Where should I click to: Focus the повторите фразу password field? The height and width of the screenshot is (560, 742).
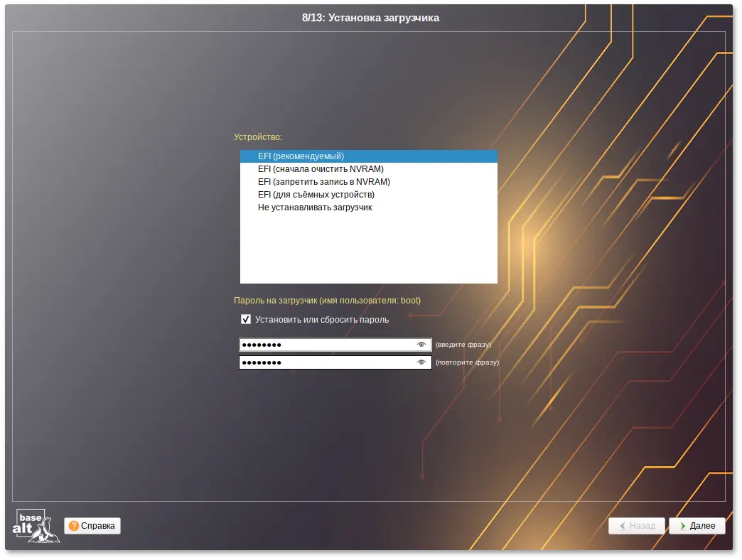click(327, 362)
